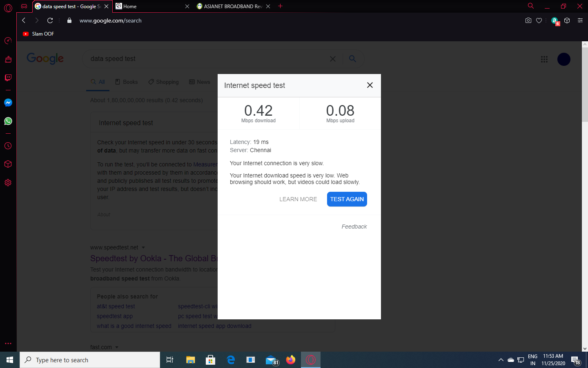This screenshot has width=588, height=368.
Task: Click the snapshot camera icon in address bar
Action: (528, 20)
